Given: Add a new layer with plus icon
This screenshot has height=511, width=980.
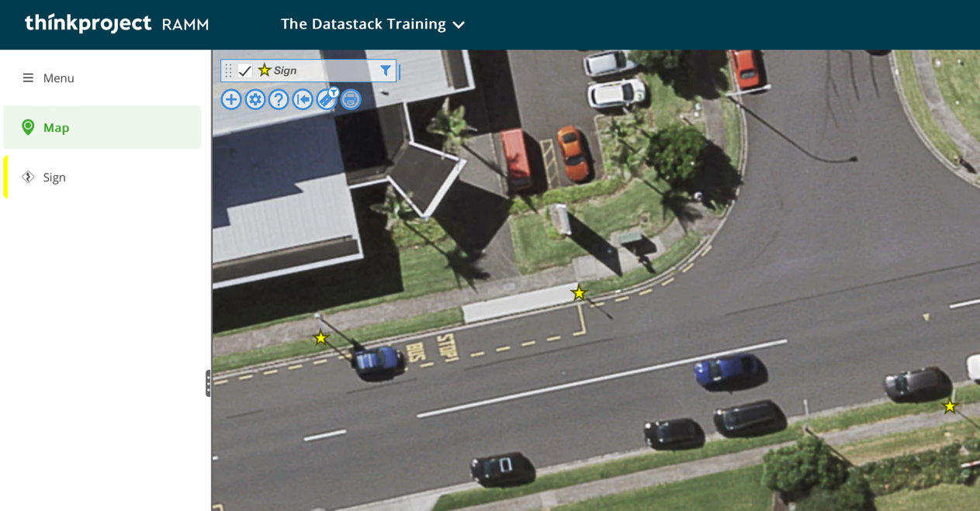Looking at the screenshot, I should tap(231, 99).
